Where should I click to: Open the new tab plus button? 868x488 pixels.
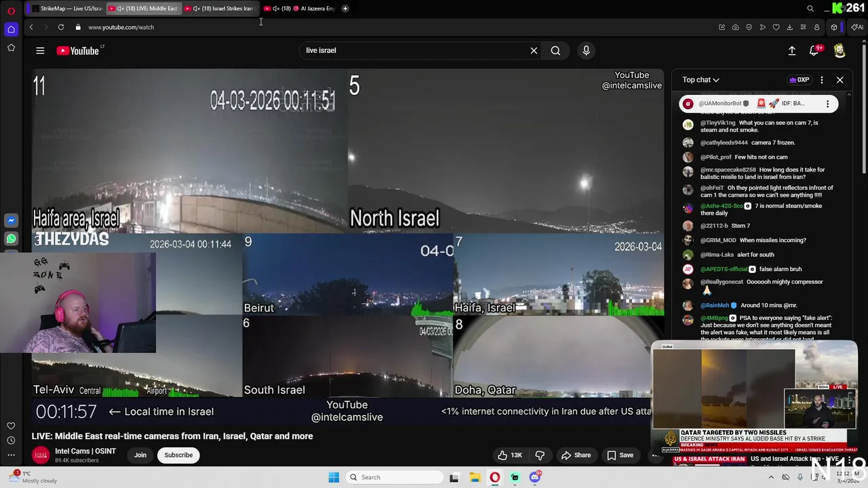pos(344,9)
